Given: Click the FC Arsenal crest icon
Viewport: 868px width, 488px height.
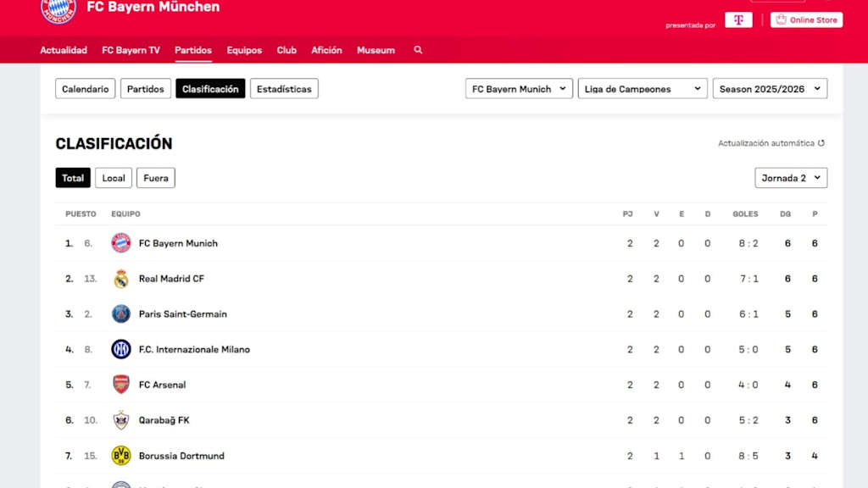Looking at the screenshot, I should (121, 385).
